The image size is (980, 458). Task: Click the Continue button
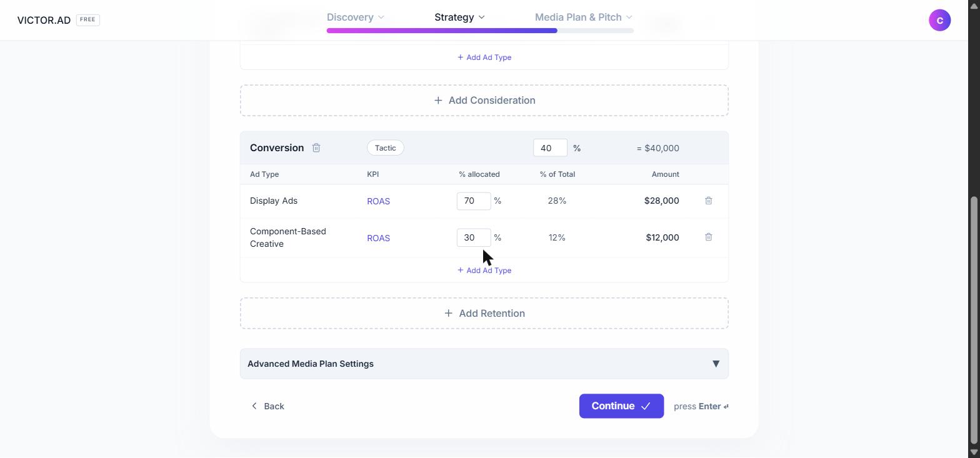tap(621, 406)
